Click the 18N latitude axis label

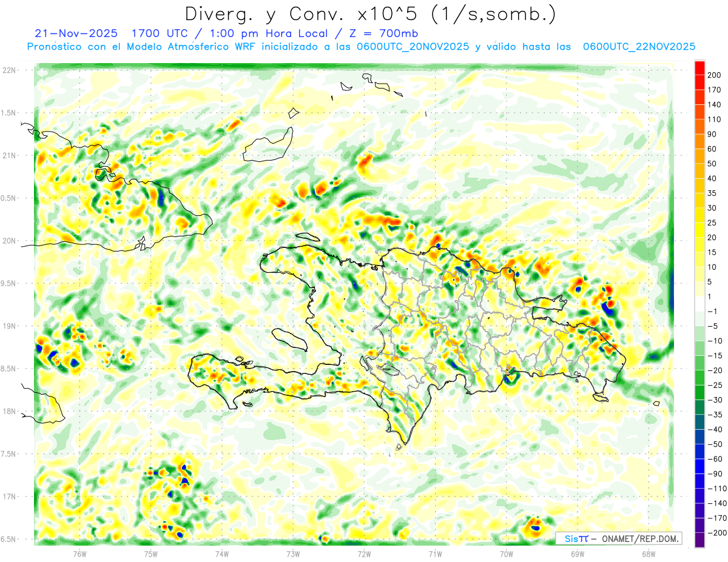pos(9,411)
